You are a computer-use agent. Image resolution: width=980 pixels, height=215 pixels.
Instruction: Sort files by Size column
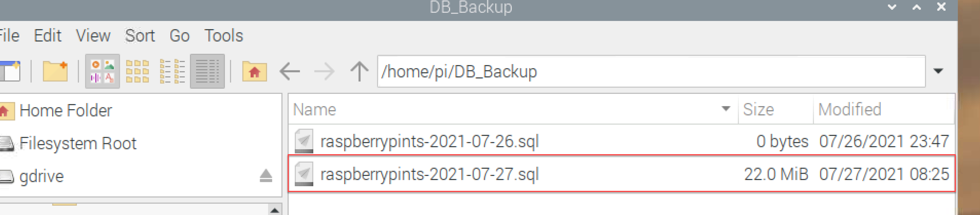(x=776, y=109)
